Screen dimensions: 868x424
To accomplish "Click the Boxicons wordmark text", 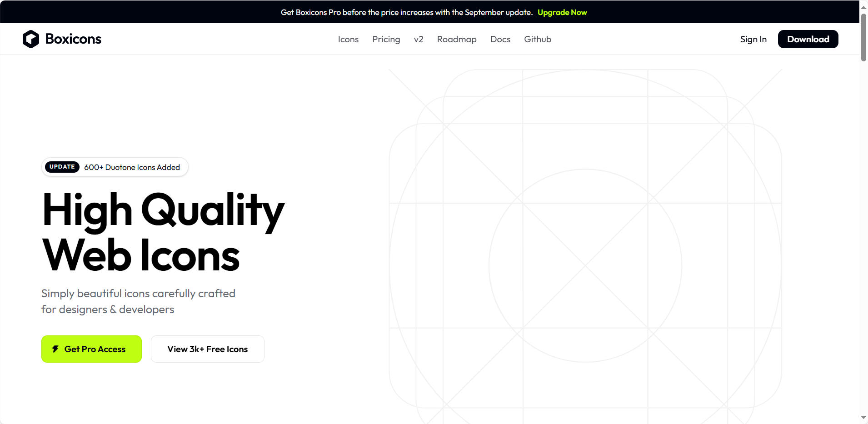I will pyautogui.click(x=73, y=39).
